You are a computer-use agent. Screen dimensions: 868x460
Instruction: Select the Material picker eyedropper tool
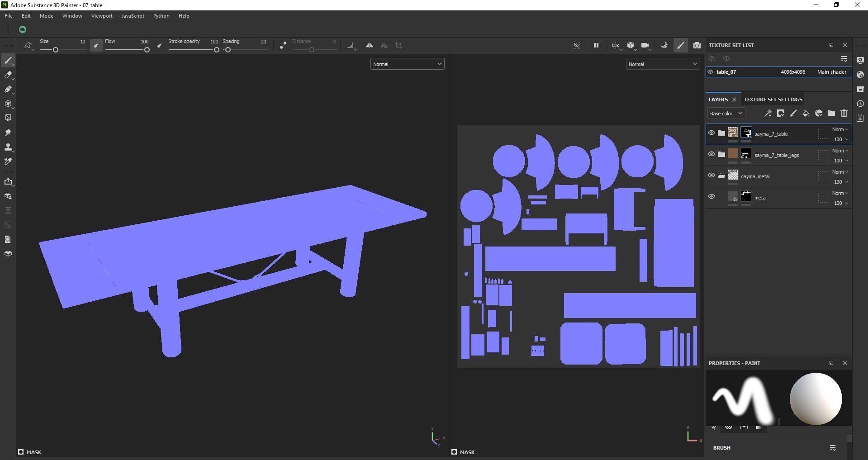click(x=8, y=161)
